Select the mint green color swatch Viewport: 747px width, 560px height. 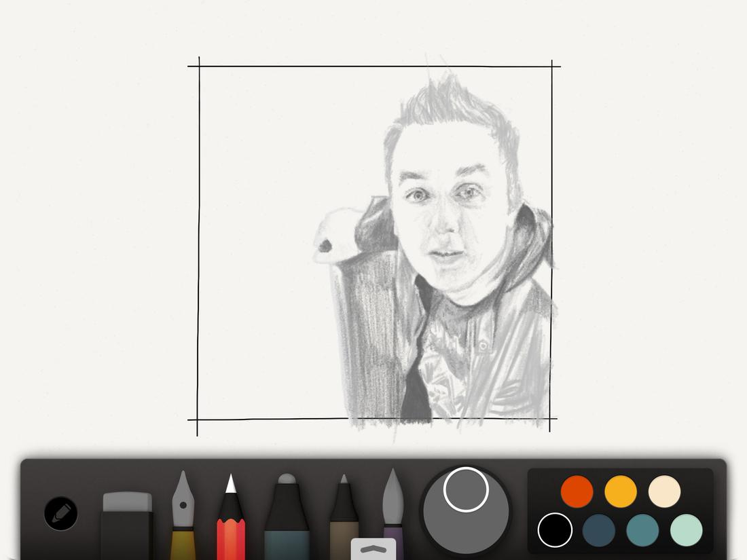pos(685,531)
